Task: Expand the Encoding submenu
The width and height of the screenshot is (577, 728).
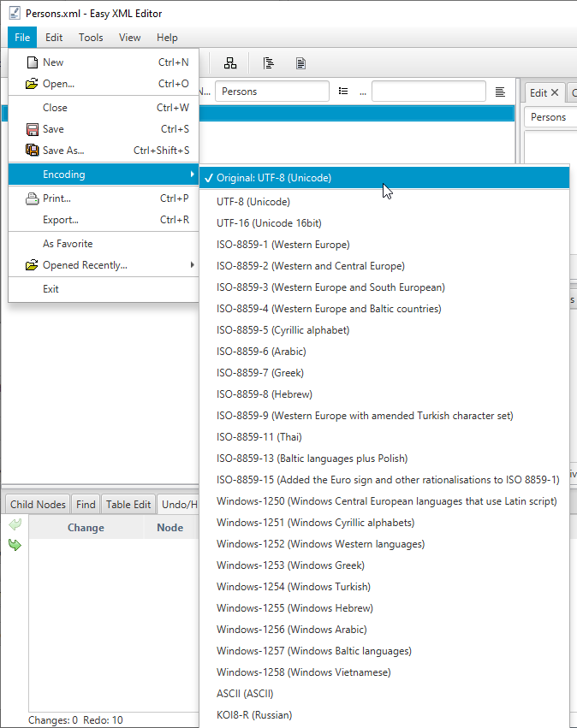Action: coord(104,175)
